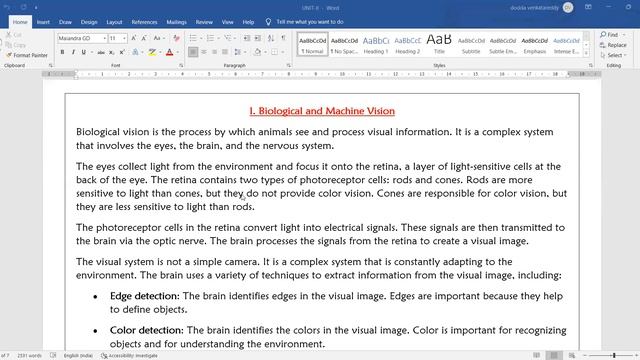Switch to the Draw tab
The image size is (640, 360).
tap(65, 22)
